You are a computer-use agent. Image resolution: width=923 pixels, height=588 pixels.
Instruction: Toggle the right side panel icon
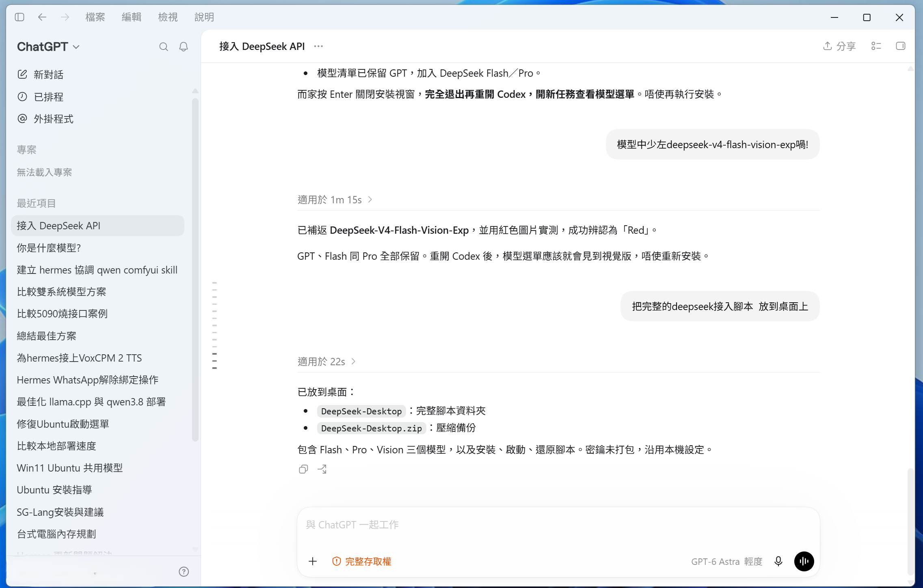(x=901, y=46)
